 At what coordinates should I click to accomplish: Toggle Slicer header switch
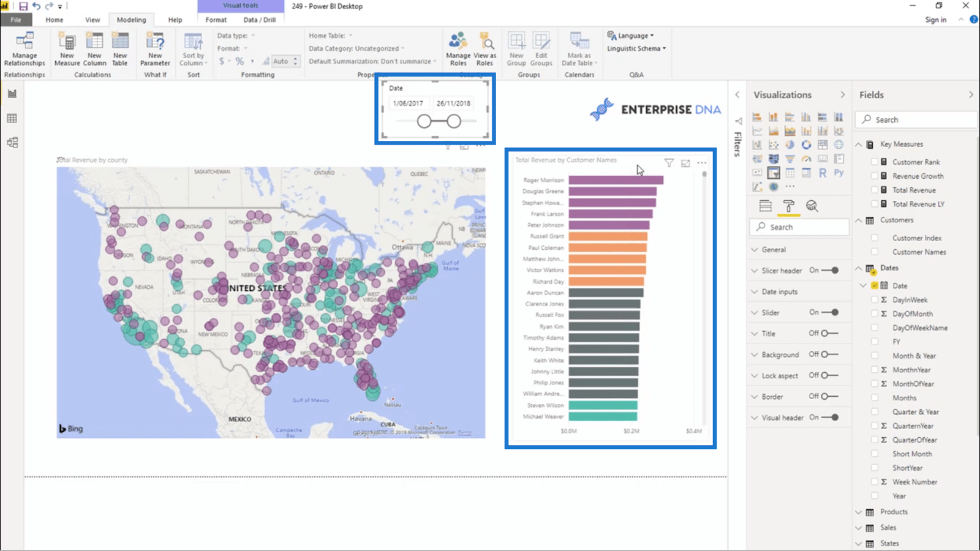click(x=831, y=271)
